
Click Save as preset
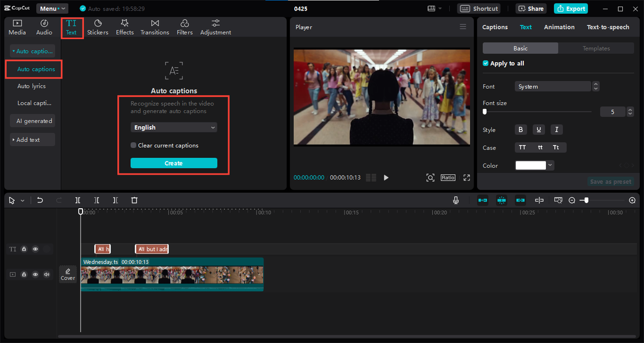coord(611,182)
